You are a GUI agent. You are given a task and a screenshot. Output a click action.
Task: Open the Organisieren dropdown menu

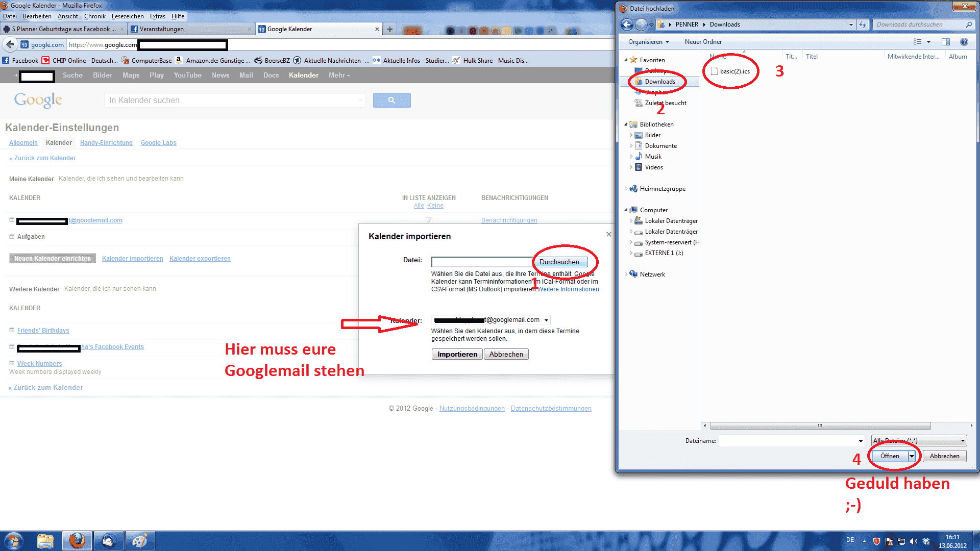(x=648, y=42)
